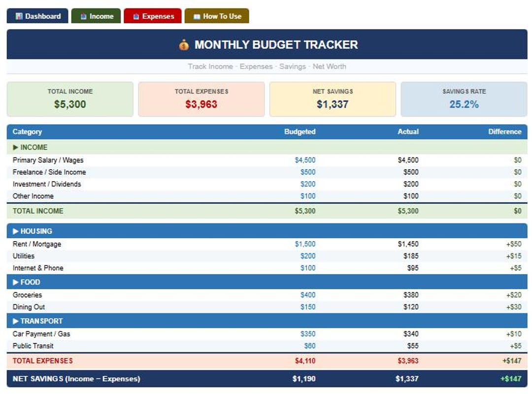Select Net Savings green +$147 difference
The image size is (532, 400).
coord(511,379)
